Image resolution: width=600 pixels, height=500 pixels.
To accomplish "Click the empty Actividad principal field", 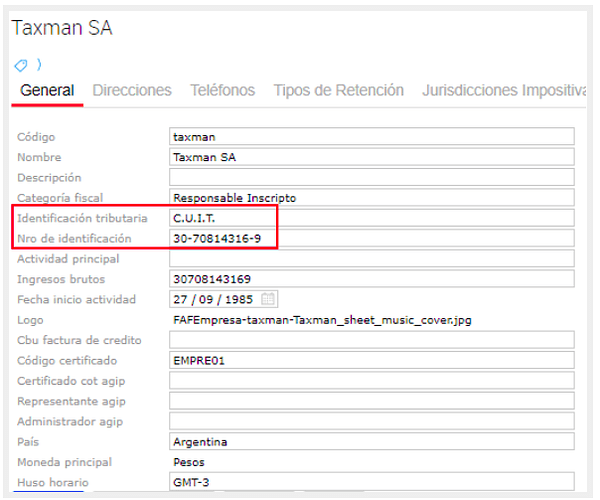I will (x=372, y=259).
